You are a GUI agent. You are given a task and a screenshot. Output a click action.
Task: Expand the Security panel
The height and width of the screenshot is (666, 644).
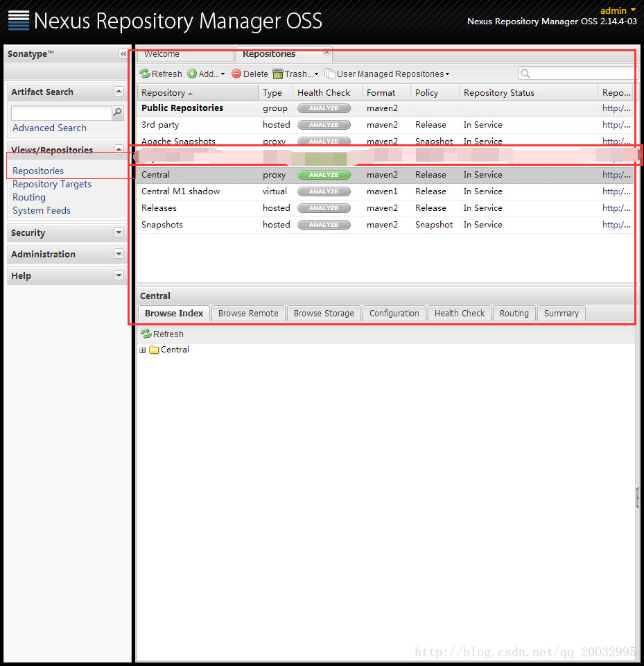[119, 232]
